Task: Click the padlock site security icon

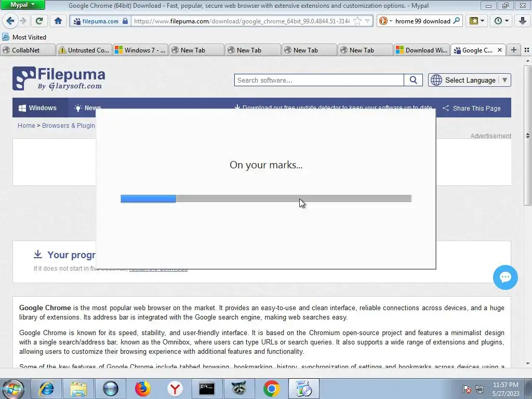Action: point(125,21)
